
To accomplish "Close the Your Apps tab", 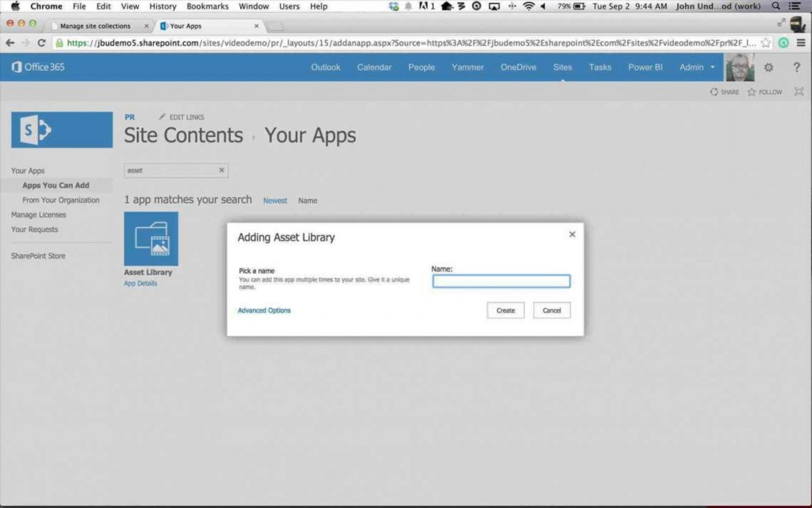I will coord(256,26).
